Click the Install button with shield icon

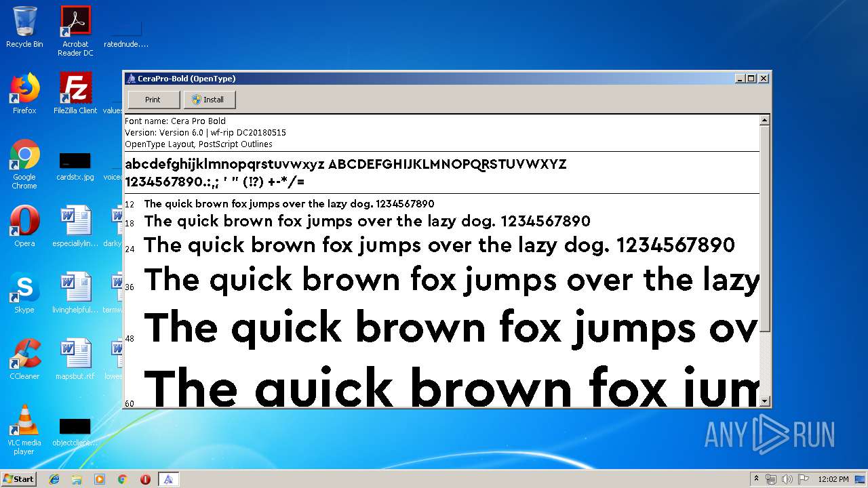(x=210, y=100)
